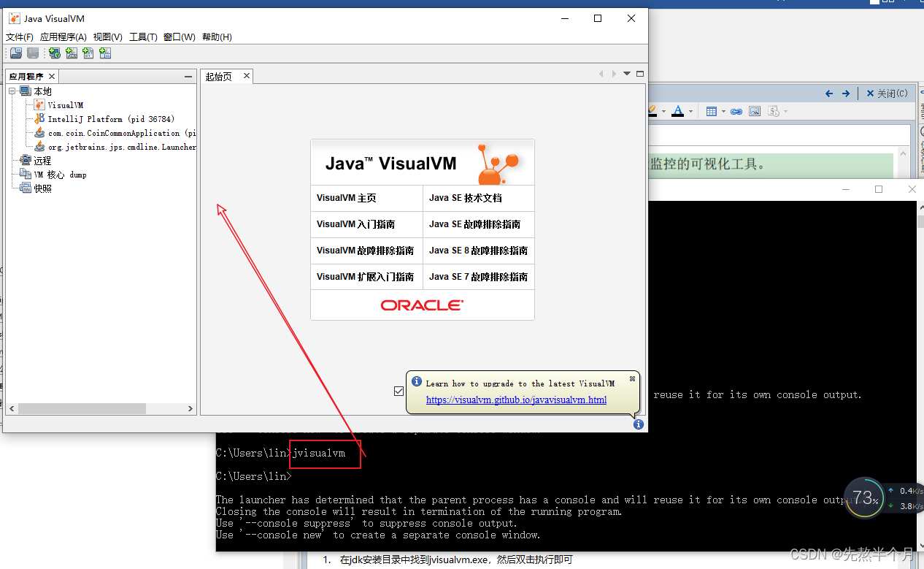Viewport: 924px width, 569px height.
Task: Click the 73% network monitor widget
Action: click(865, 497)
